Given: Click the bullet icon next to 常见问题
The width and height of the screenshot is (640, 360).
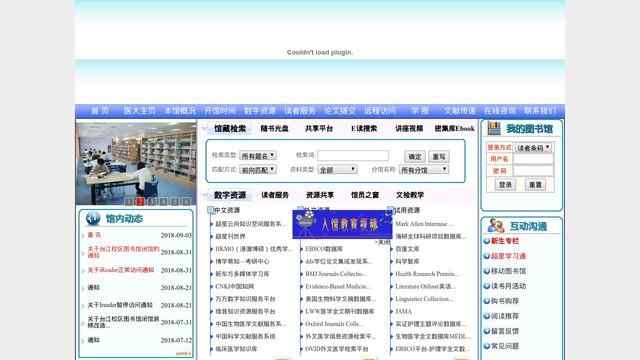Looking at the screenshot, I should [x=487, y=346].
